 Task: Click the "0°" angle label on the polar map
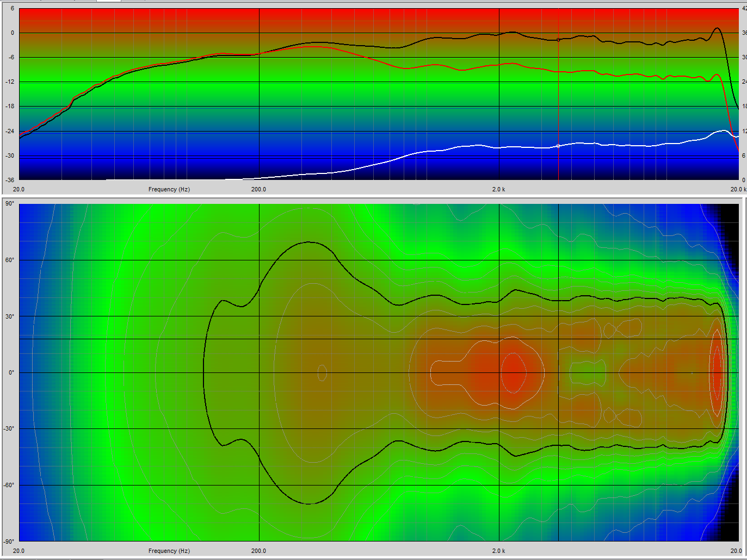point(11,372)
